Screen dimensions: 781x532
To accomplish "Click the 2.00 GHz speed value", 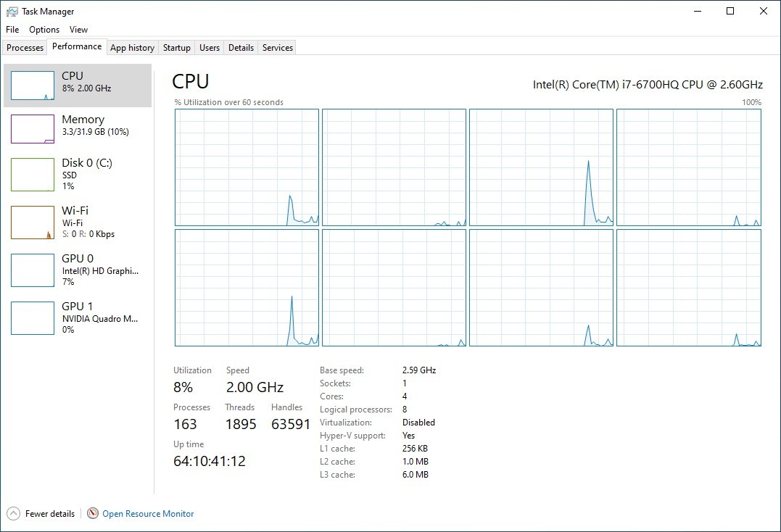I will (x=255, y=387).
